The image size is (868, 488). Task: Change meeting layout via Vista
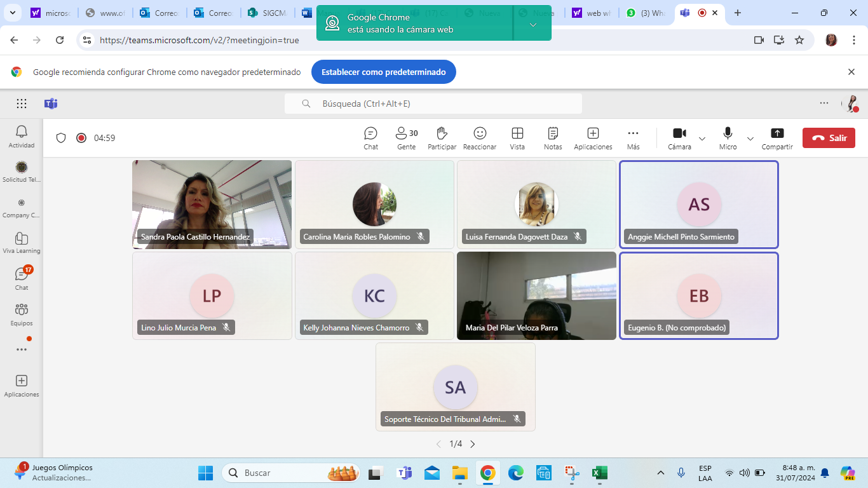coord(517,138)
